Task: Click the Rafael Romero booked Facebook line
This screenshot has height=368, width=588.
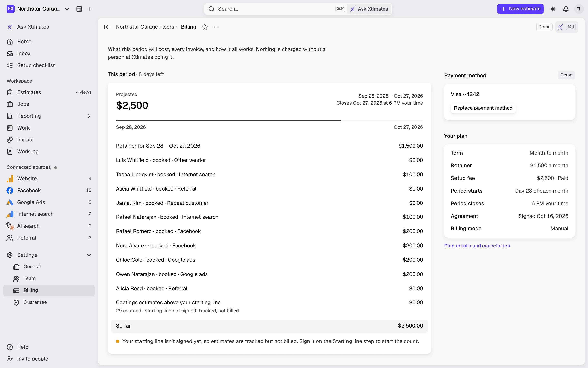Action: (x=269, y=231)
